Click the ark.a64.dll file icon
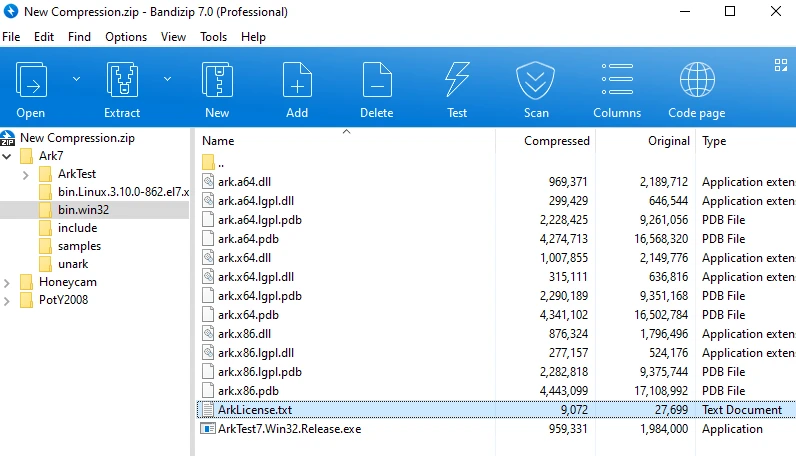 (208, 181)
